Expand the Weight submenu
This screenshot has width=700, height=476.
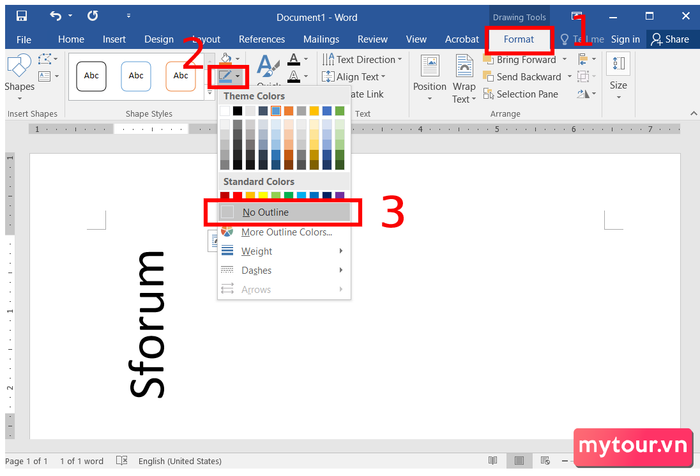[284, 251]
